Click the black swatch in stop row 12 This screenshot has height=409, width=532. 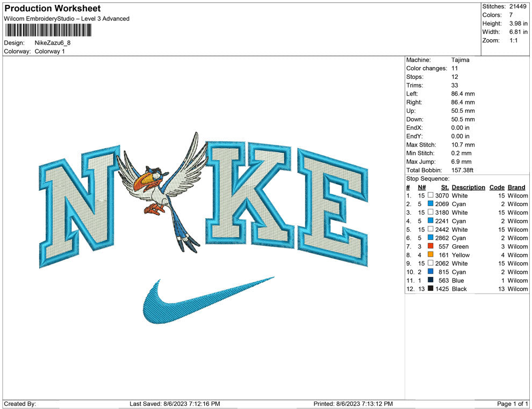pyautogui.click(x=430, y=288)
